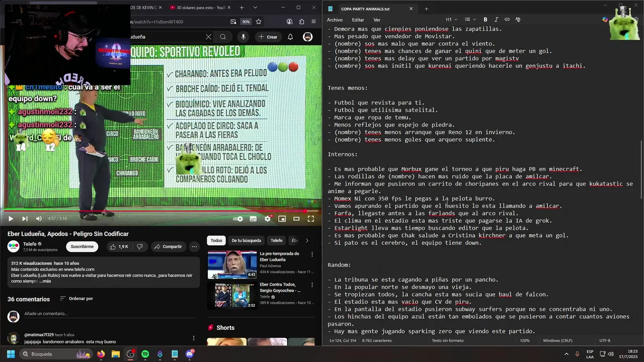Expand the browser tab list chevron

(x=255, y=8)
